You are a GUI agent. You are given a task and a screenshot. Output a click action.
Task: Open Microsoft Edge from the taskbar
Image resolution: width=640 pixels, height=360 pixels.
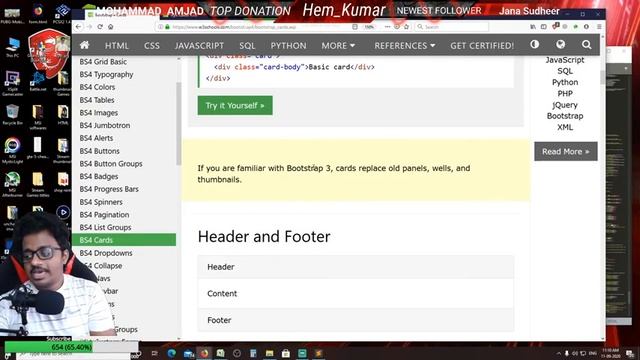[x=171, y=353]
